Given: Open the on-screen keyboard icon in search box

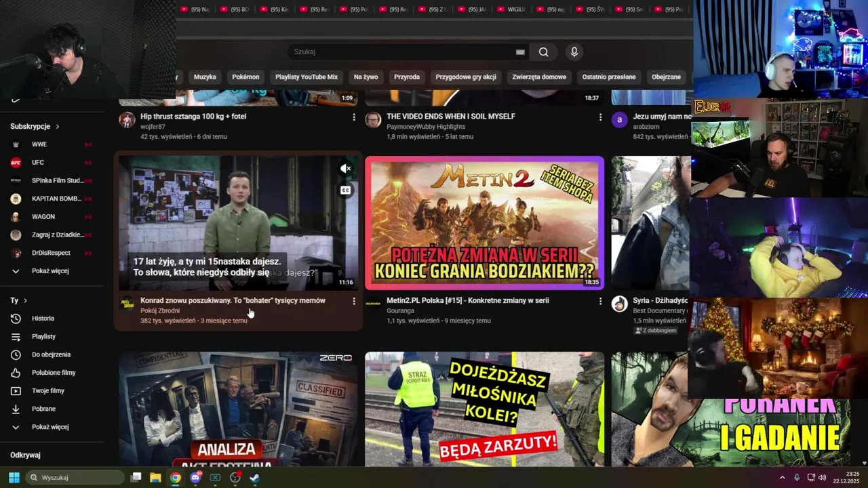Looking at the screenshot, I should click(520, 52).
